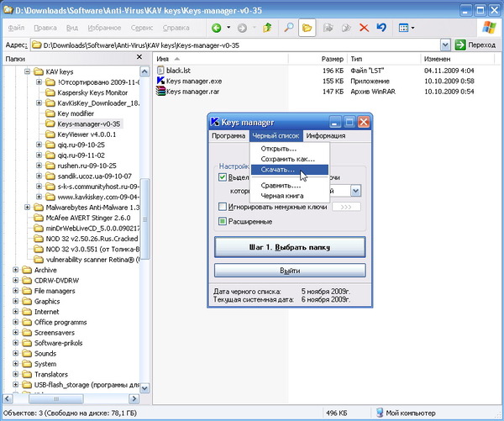504x421 pixels.
Task: Open the Правка menu
Action: 45,28
